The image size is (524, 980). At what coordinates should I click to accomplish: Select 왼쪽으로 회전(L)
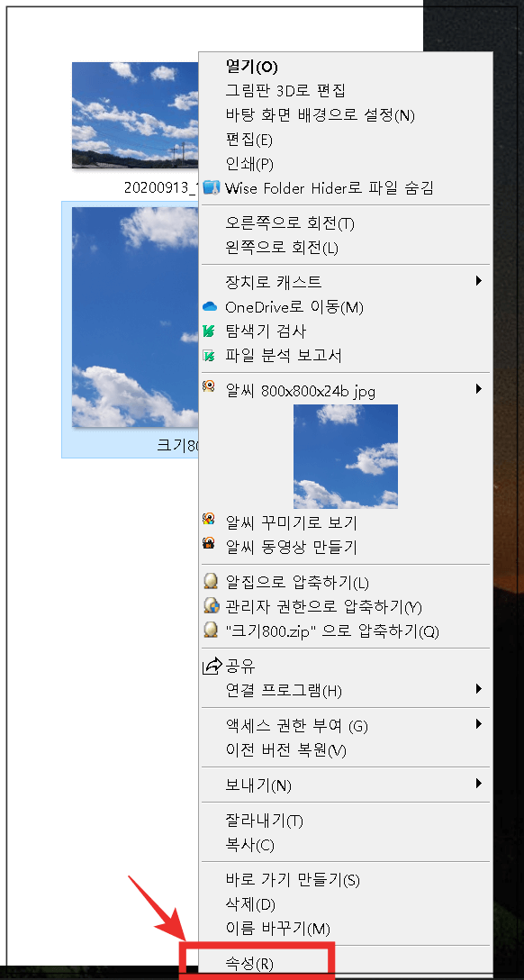click(x=282, y=248)
